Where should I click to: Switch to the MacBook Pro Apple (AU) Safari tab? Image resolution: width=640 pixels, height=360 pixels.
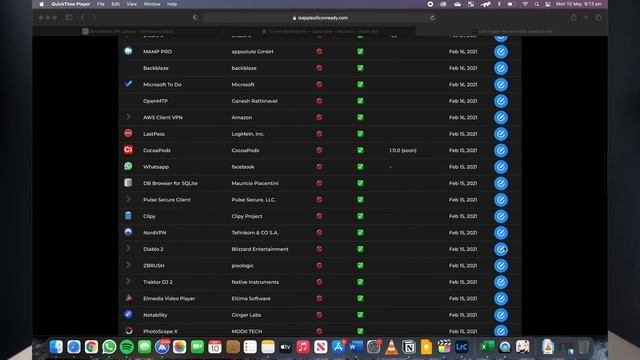(x=320, y=31)
